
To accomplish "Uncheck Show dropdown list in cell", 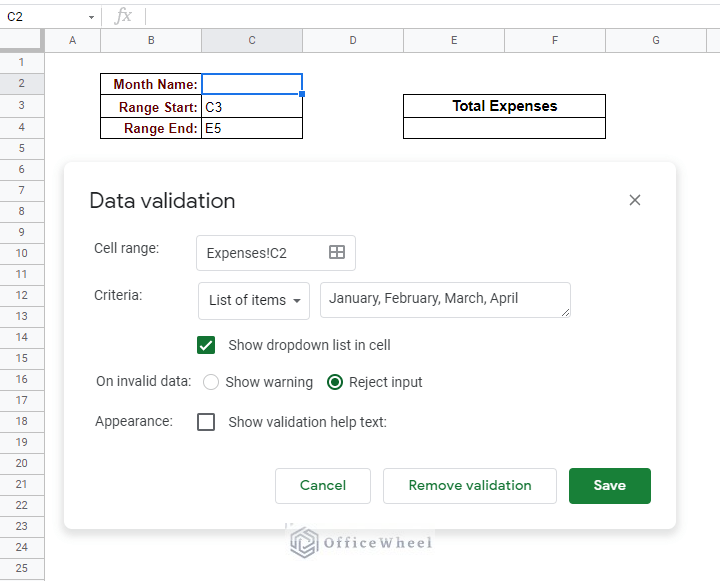I will (x=207, y=345).
